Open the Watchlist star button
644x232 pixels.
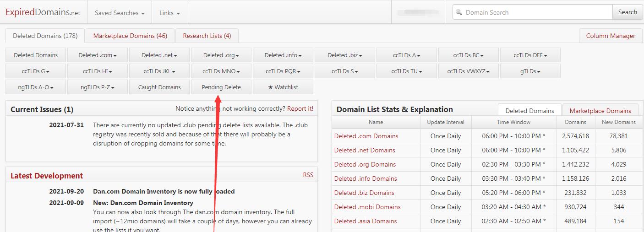(x=283, y=87)
